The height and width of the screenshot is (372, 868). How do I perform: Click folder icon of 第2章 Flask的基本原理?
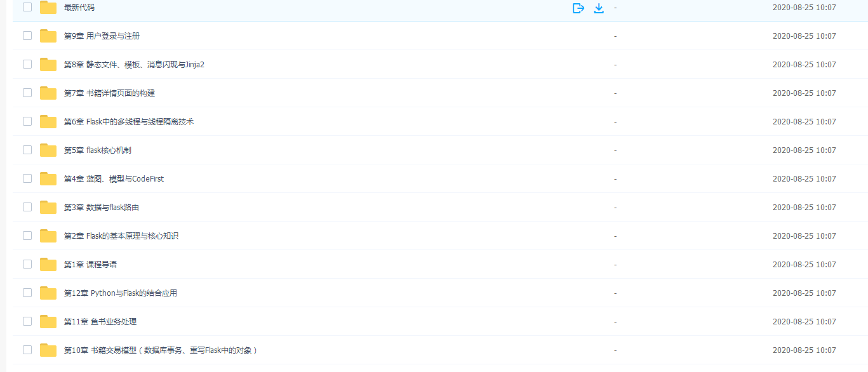coord(48,236)
